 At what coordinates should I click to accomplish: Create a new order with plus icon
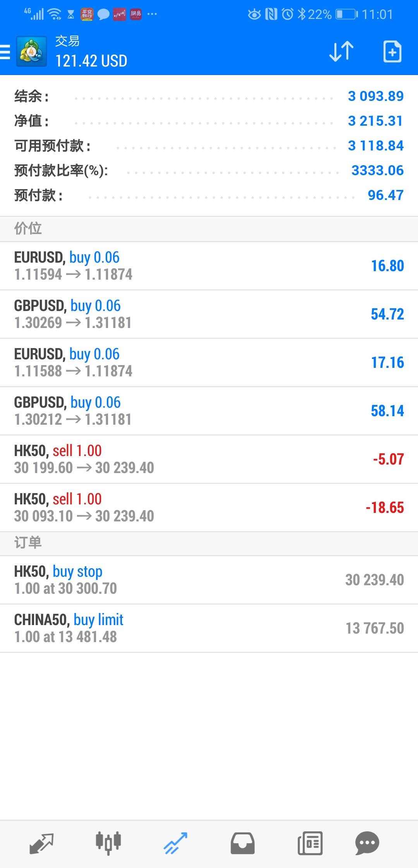click(392, 51)
